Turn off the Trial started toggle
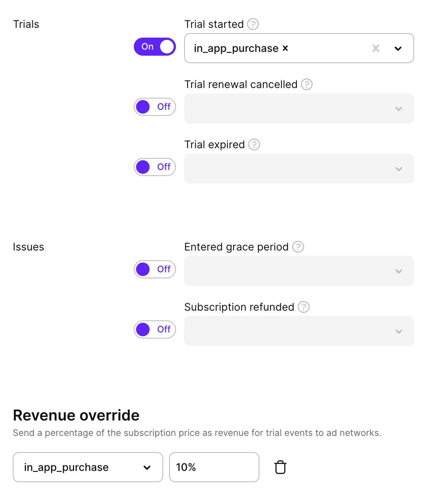 tap(154, 46)
